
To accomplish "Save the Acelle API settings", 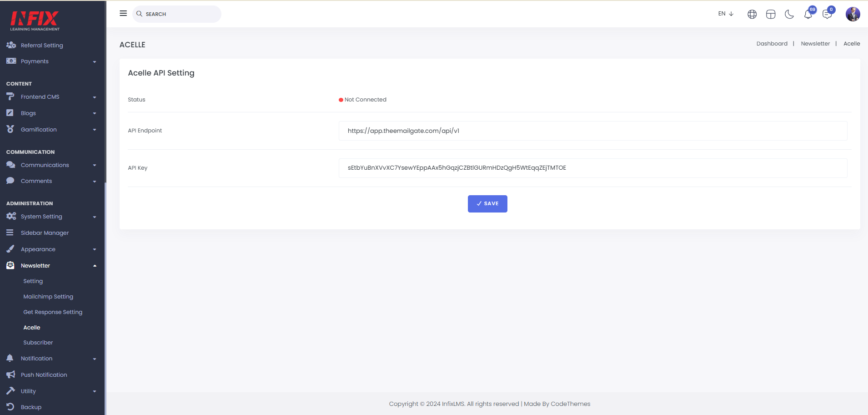I will click(x=487, y=204).
